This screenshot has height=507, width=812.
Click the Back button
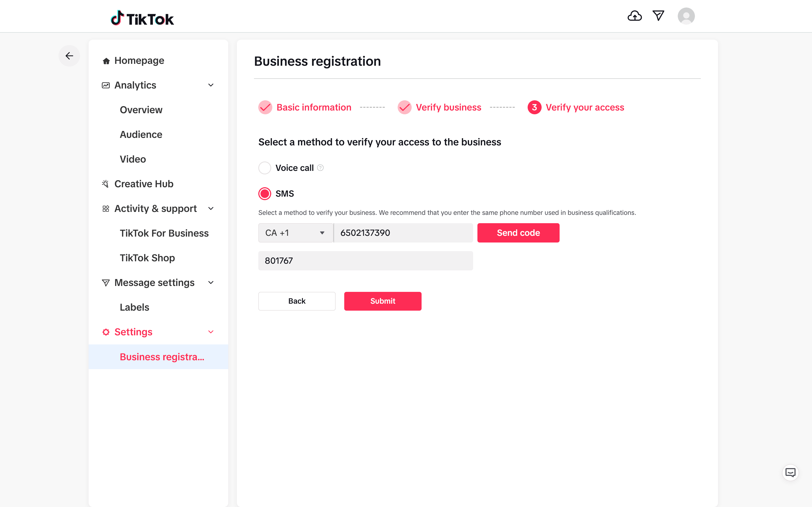coord(297,301)
